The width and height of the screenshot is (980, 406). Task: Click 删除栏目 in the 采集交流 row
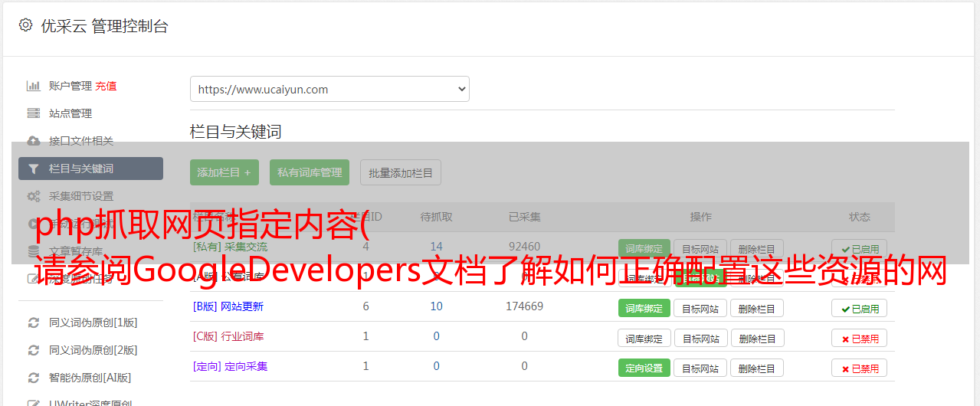(757, 249)
